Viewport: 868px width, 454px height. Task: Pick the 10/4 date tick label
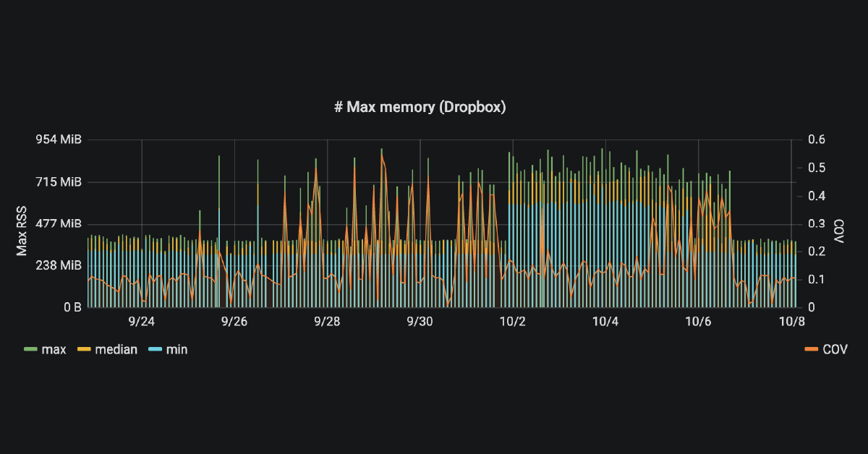coord(605,321)
